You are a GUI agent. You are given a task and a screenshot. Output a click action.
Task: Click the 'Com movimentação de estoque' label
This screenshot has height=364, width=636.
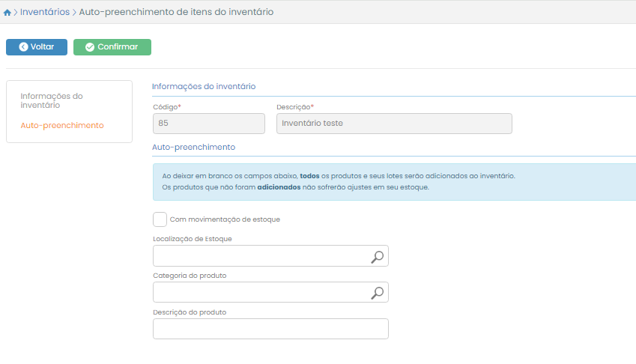point(225,219)
